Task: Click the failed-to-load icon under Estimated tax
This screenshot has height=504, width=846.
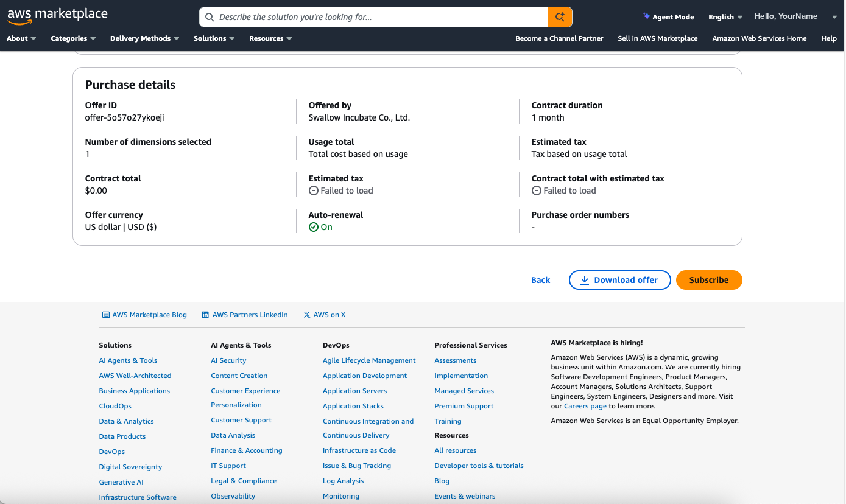Action: click(314, 191)
